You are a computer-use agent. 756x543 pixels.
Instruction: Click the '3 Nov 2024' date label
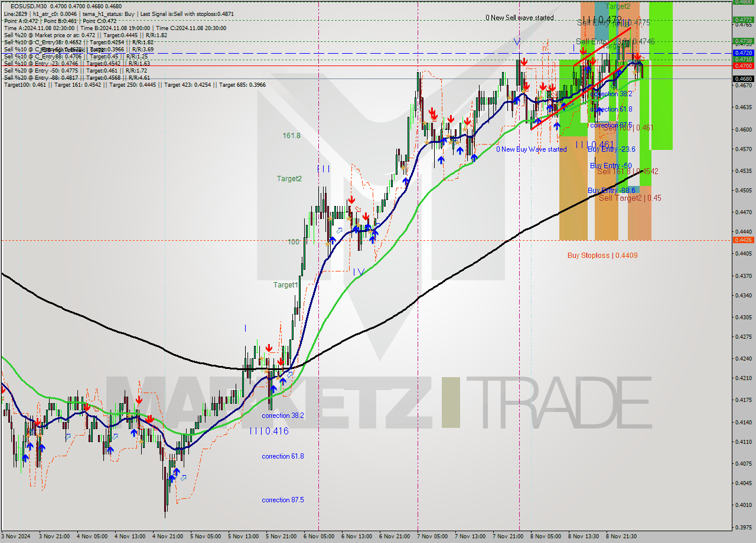coord(15,537)
